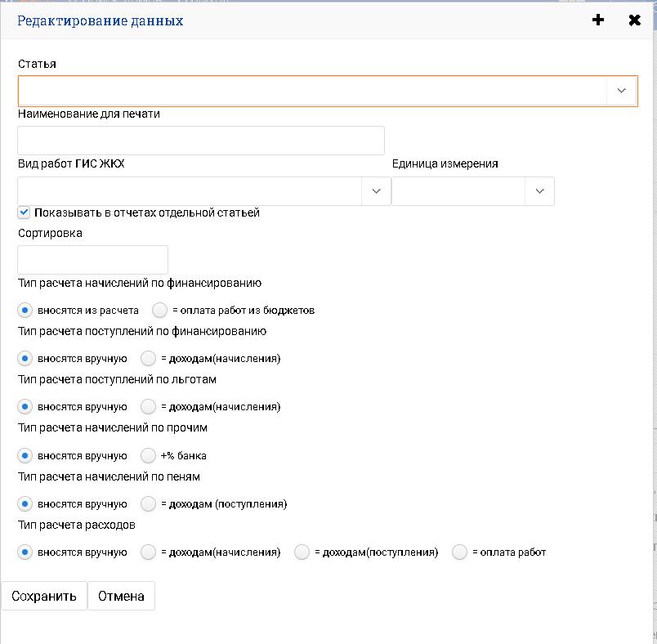This screenshot has width=657, height=644.
Task: Choose '= доходам(начисления)' for поступлений по финансированию
Action: point(148,359)
